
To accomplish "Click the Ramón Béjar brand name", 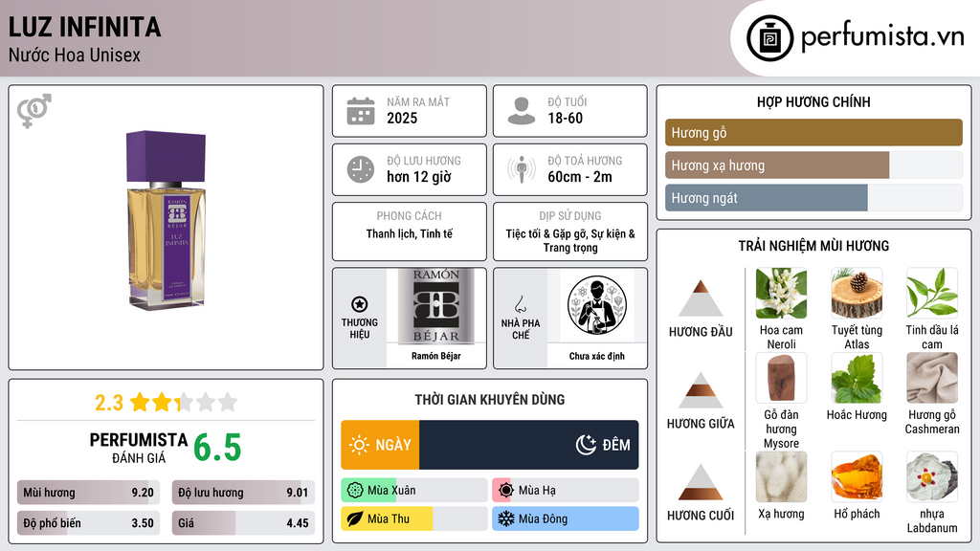I will pos(436,356).
